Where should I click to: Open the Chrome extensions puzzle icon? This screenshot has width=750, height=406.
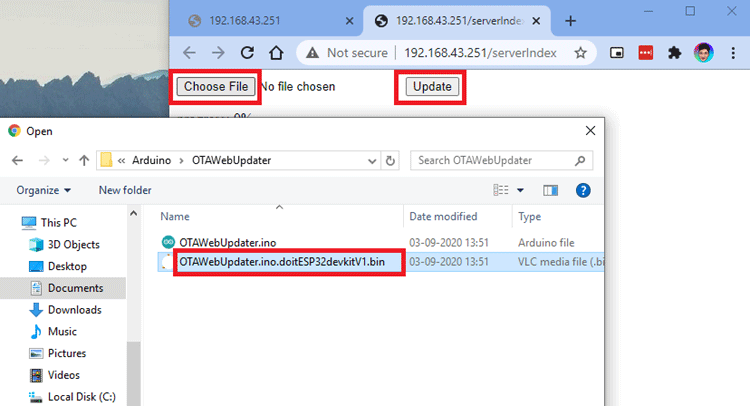pos(675,53)
